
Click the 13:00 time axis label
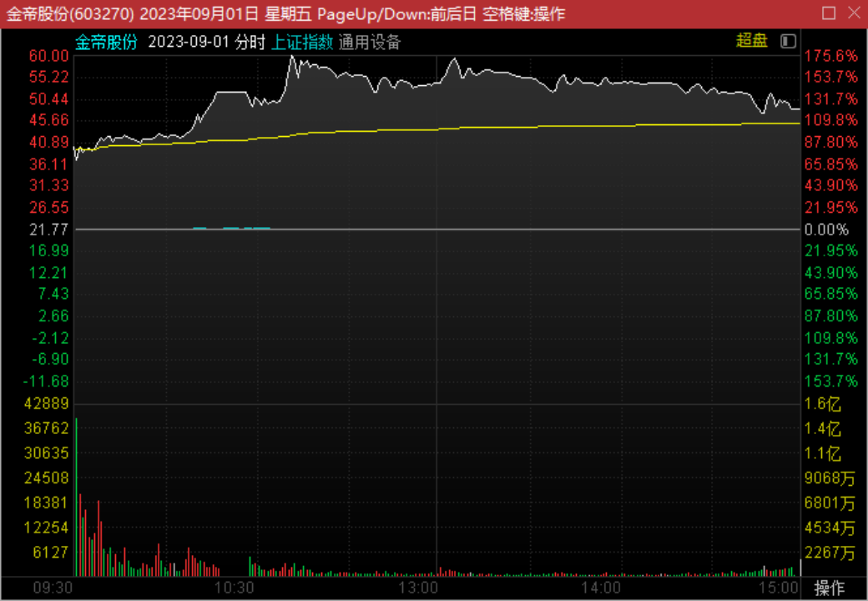418,588
